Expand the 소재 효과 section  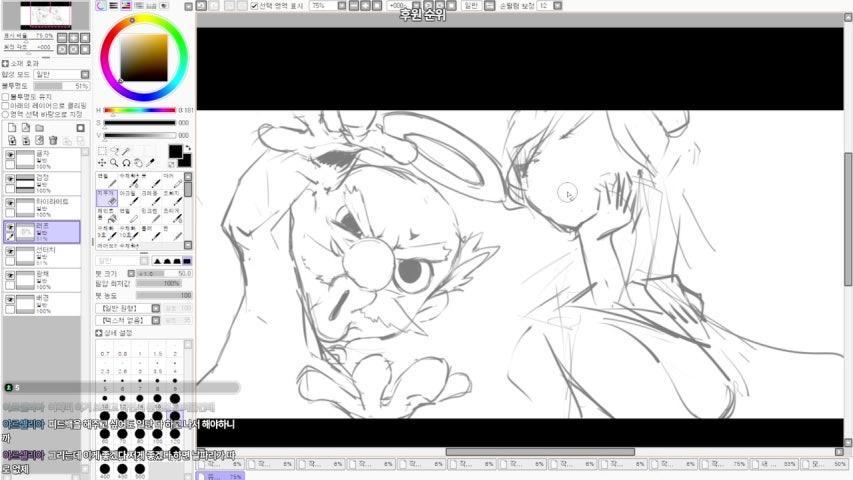5,64
